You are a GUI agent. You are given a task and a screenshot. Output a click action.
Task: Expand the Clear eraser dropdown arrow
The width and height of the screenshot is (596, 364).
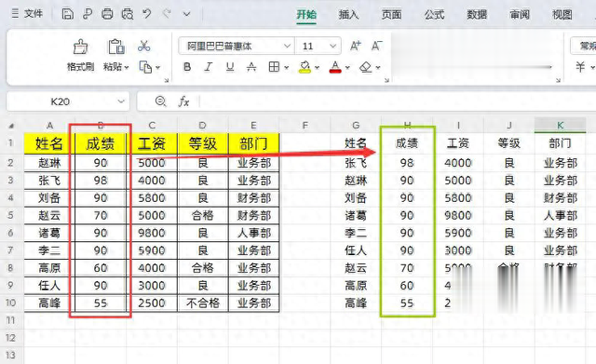point(378,68)
